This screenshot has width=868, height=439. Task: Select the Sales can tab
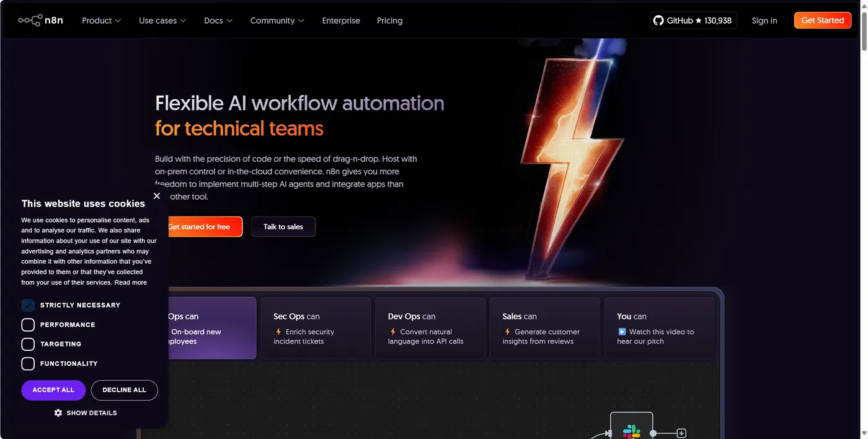click(545, 328)
